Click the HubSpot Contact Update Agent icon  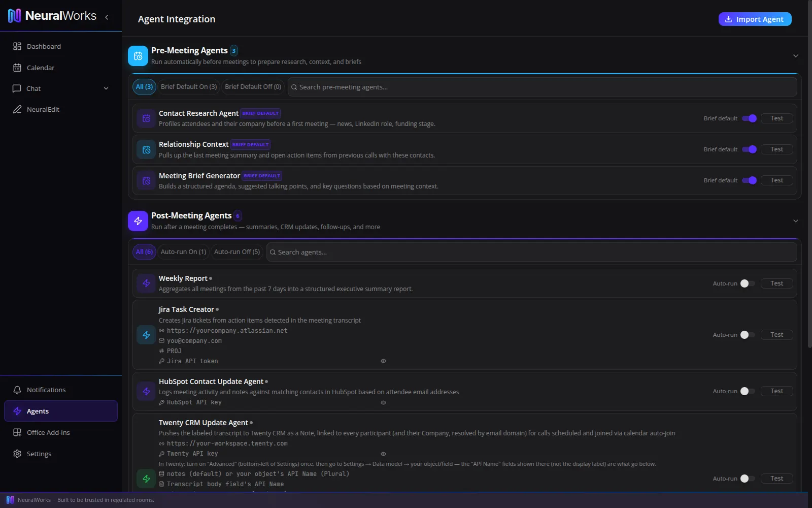tap(146, 391)
